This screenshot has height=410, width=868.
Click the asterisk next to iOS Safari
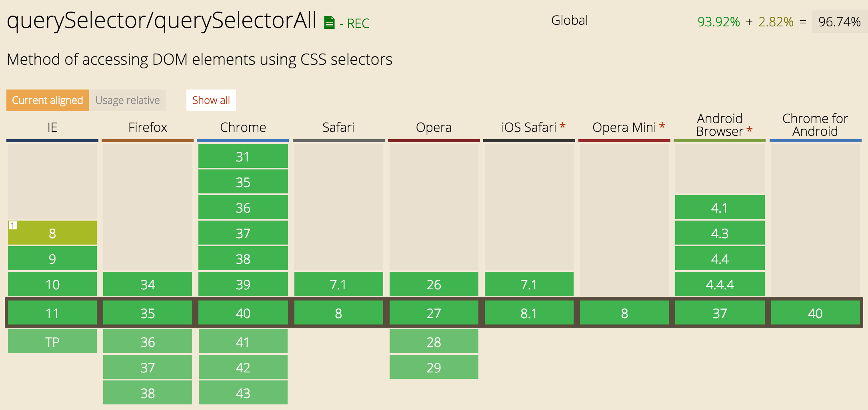pyautogui.click(x=562, y=126)
